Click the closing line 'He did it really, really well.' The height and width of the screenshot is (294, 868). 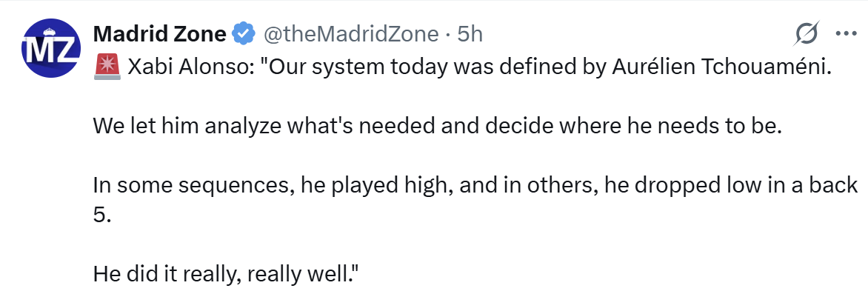coord(225,273)
